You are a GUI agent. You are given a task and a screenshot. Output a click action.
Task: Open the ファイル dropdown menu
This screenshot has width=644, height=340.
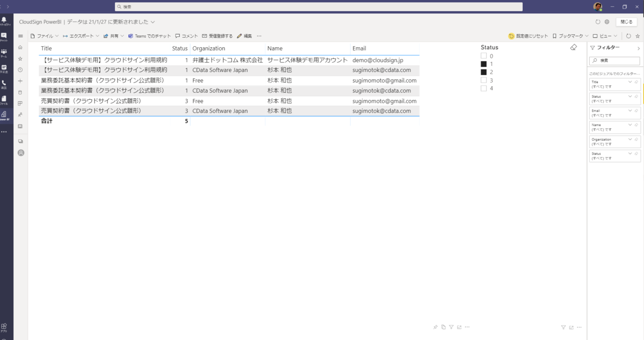tap(45, 36)
